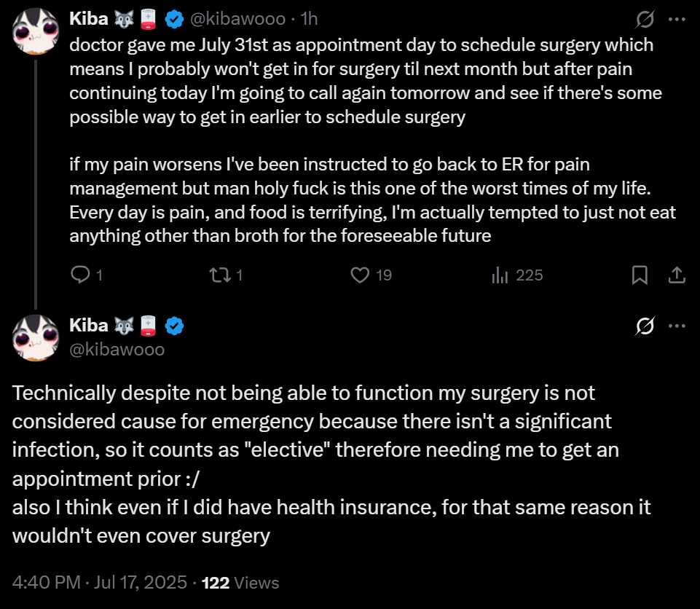
Task: Open more options on first tweet
Action: 677,19
